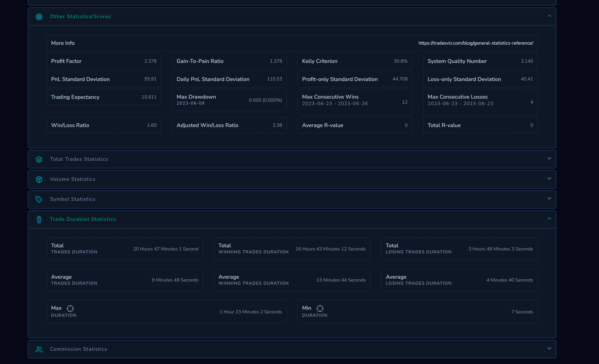Screen dimensions: 599x364
Task: Click the layers icon beside Total Trades Statistics
Action: (x=39, y=159)
